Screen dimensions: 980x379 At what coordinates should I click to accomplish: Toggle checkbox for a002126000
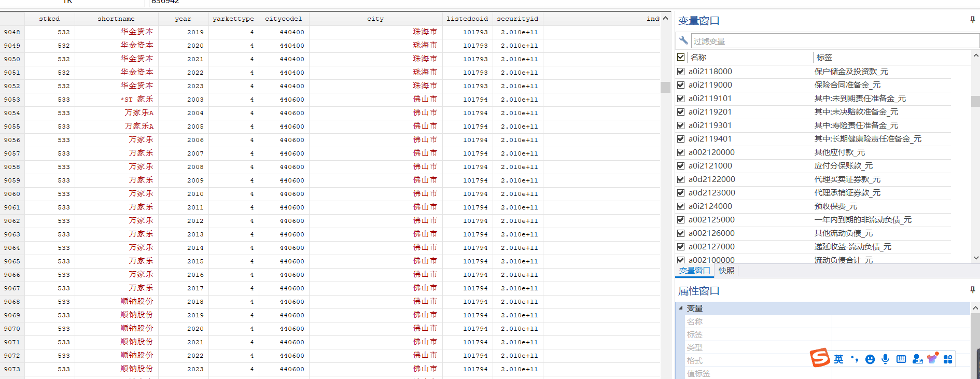(x=681, y=233)
